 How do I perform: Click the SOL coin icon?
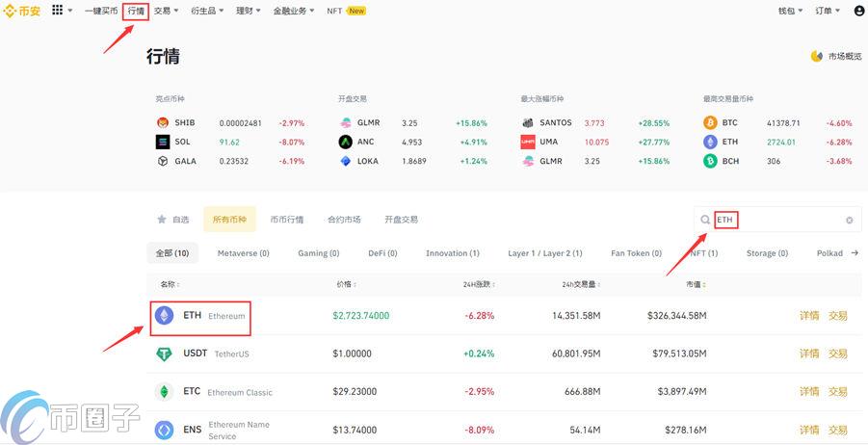162,142
